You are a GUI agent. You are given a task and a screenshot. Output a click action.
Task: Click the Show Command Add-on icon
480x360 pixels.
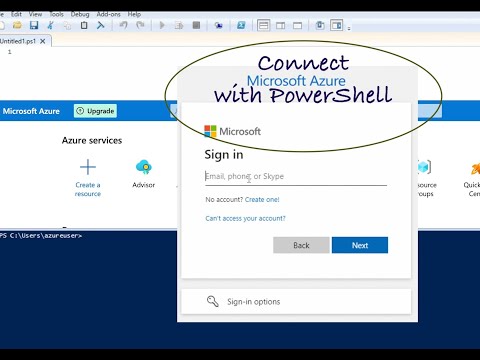(337, 25)
